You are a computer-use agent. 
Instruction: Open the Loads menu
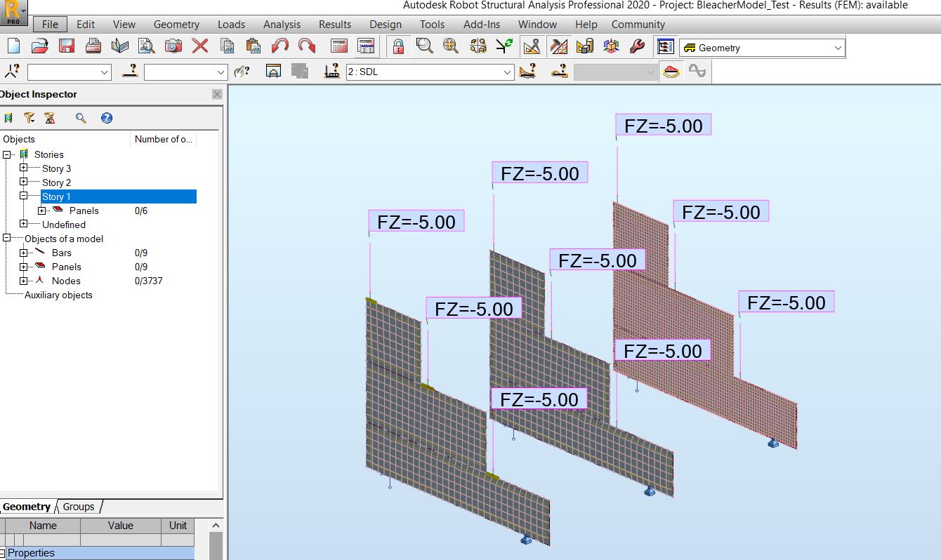pyautogui.click(x=231, y=24)
